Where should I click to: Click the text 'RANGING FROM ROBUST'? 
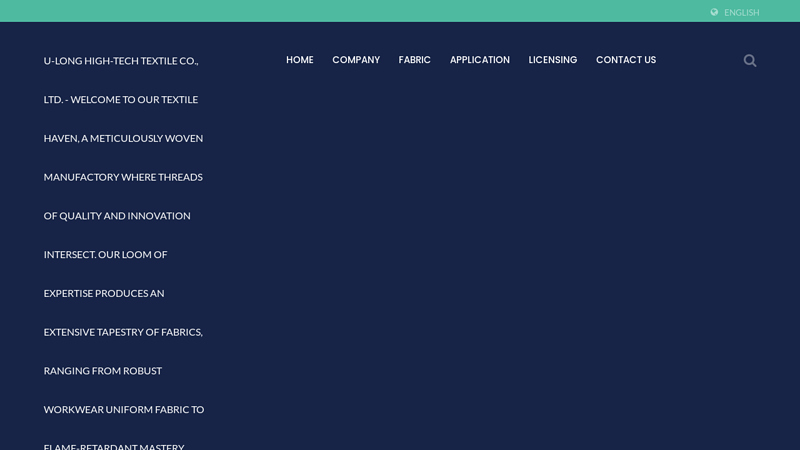(x=103, y=371)
